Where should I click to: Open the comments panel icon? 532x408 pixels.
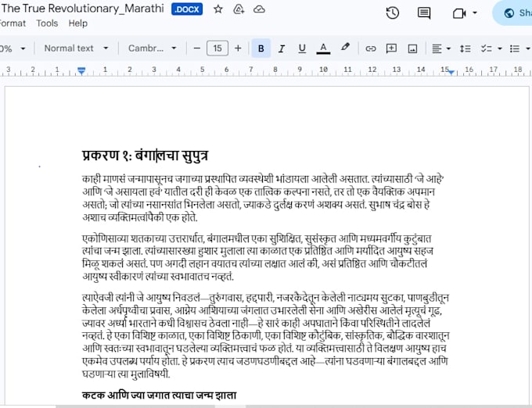coord(424,13)
